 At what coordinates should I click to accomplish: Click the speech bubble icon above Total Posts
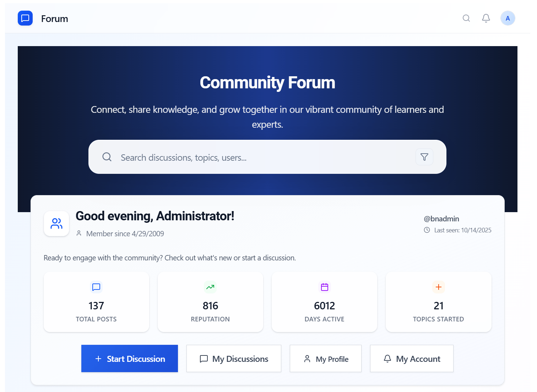coord(96,287)
